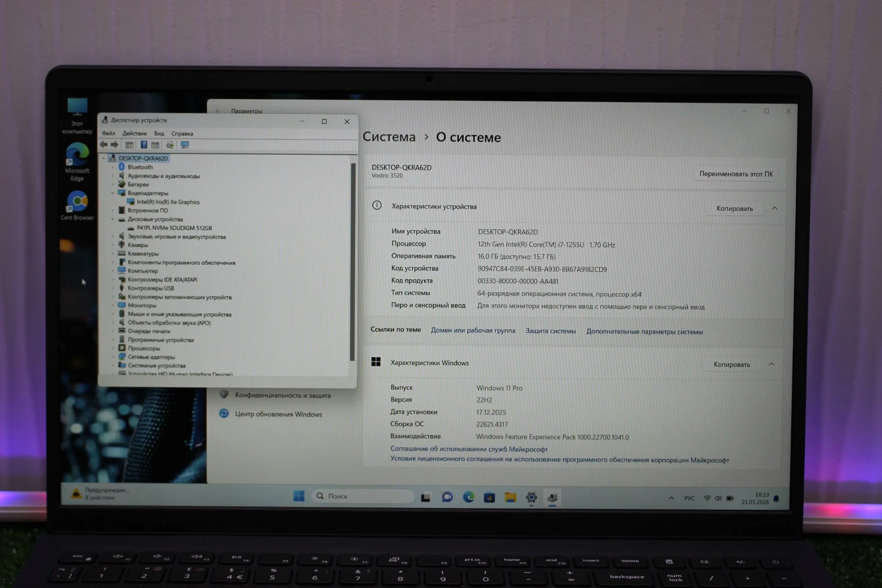882x588 pixels.
Task: Collapse 'Характеристики Windows' section chevron
Action: (772, 364)
